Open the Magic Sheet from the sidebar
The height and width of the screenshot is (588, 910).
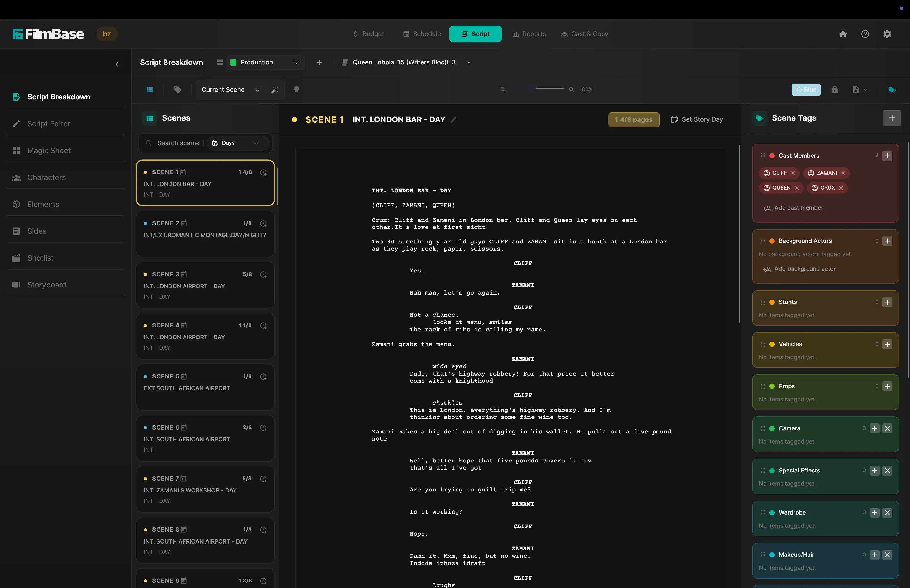49,151
